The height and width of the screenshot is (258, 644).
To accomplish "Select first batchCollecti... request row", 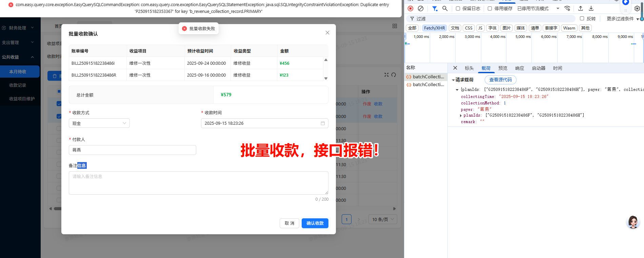I will pos(426,77).
